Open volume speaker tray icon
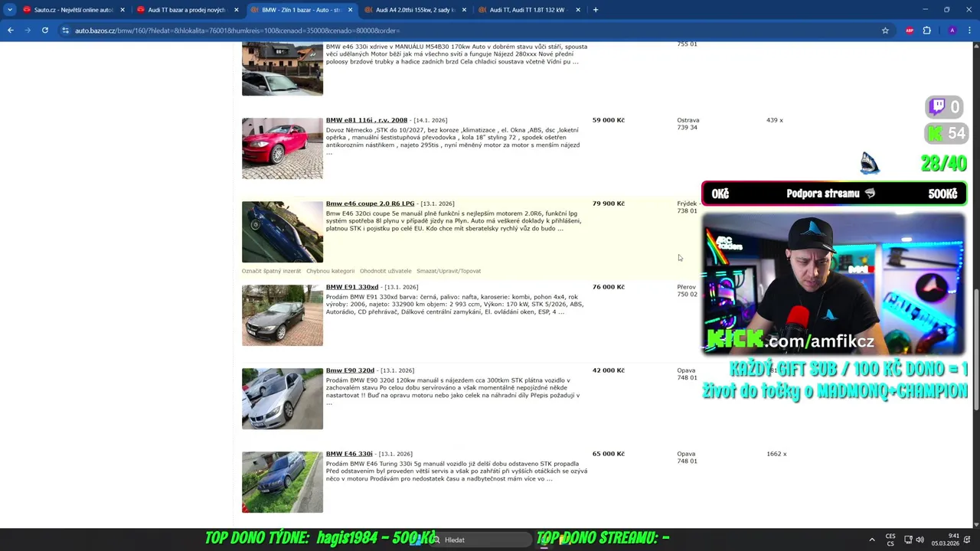The image size is (980, 551). click(920, 540)
